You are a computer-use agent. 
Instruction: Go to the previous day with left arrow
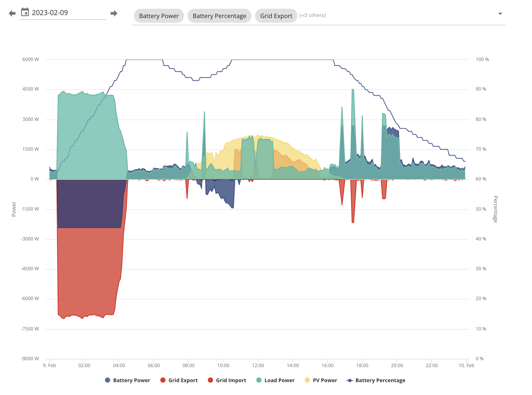(x=12, y=13)
